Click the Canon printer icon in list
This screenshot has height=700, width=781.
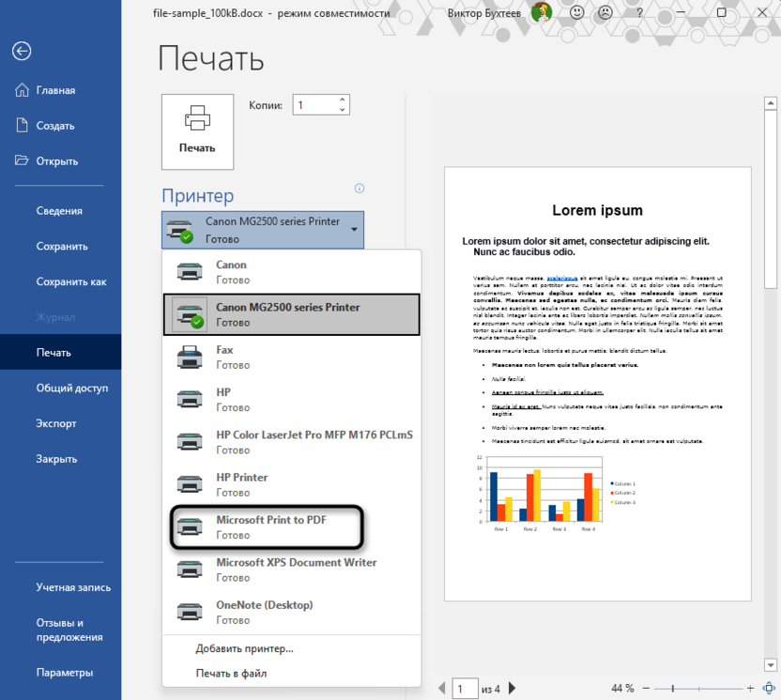pyautogui.click(x=190, y=272)
